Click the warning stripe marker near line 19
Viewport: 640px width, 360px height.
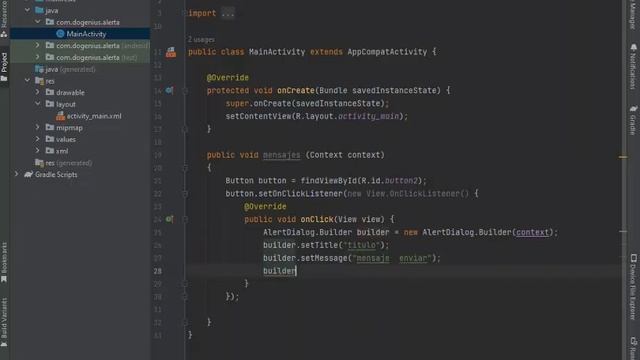pos(623,157)
